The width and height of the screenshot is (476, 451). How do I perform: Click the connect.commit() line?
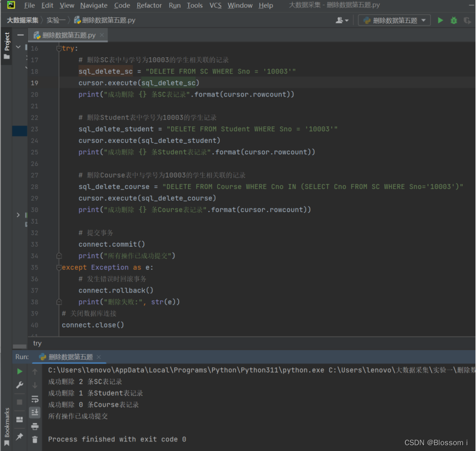[x=112, y=245]
